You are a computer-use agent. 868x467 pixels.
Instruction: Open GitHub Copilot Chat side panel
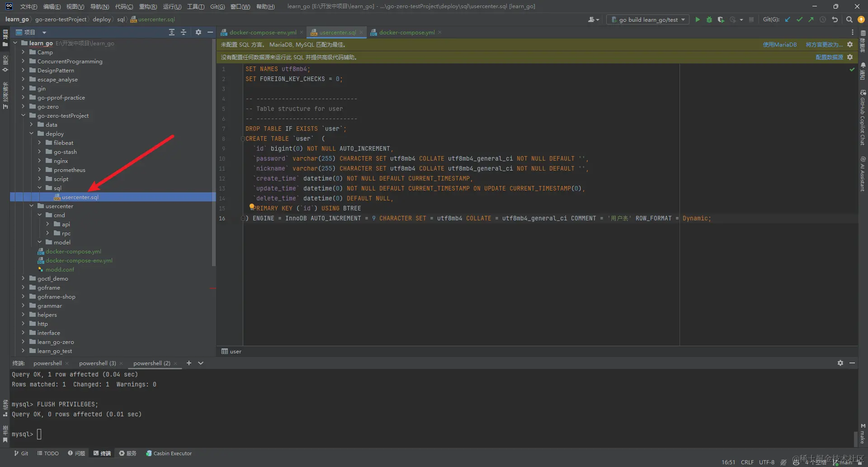(863, 118)
